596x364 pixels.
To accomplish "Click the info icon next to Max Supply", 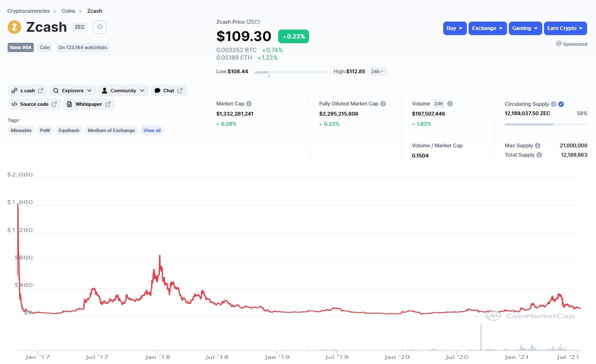I will [x=538, y=146].
